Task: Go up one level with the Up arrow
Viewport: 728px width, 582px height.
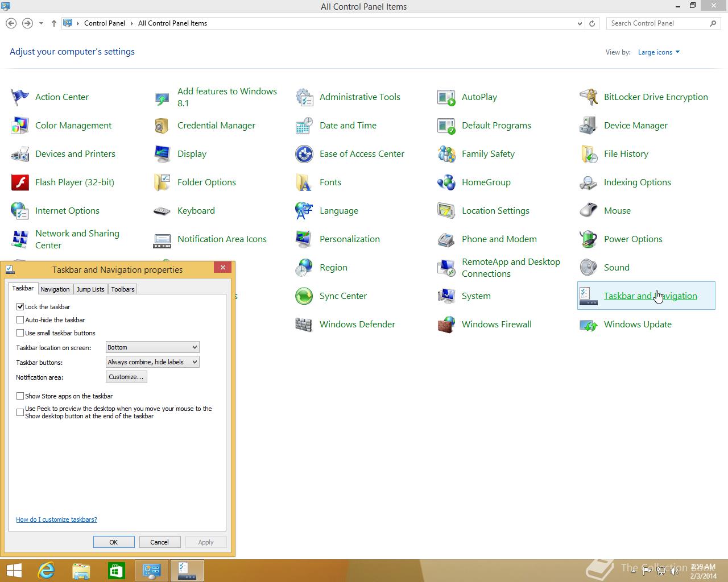Action: pos(54,23)
